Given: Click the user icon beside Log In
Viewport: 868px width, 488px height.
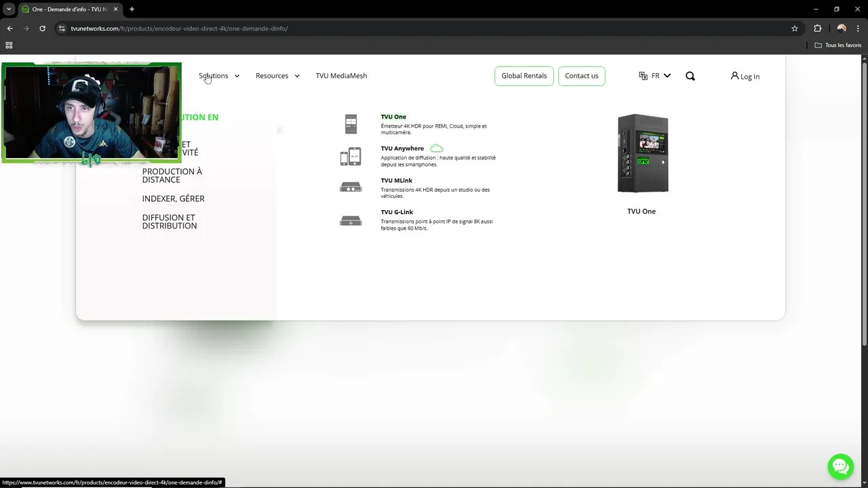Looking at the screenshot, I should [734, 76].
